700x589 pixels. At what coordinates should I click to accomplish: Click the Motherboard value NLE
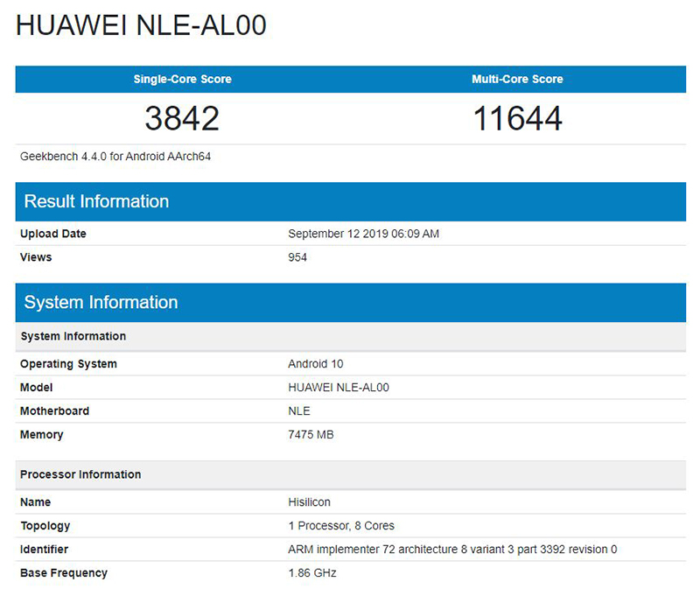pyautogui.click(x=299, y=411)
